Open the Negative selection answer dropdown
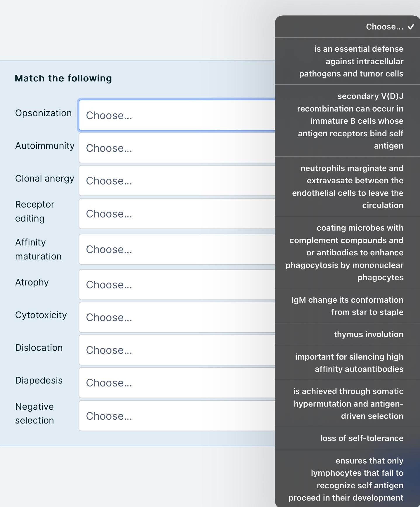This screenshot has width=420, height=507. click(x=175, y=416)
